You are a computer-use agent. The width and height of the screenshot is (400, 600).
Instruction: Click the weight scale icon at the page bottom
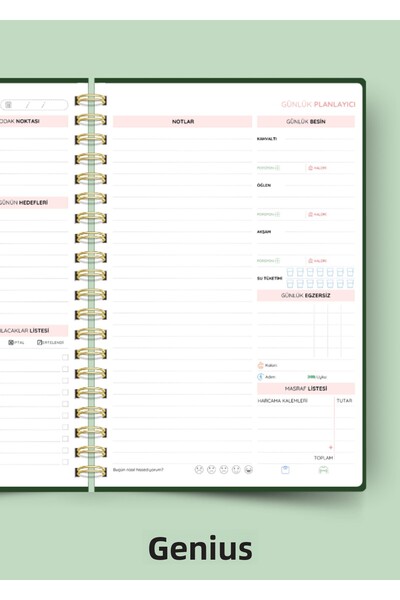pyautogui.click(x=285, y=470)
